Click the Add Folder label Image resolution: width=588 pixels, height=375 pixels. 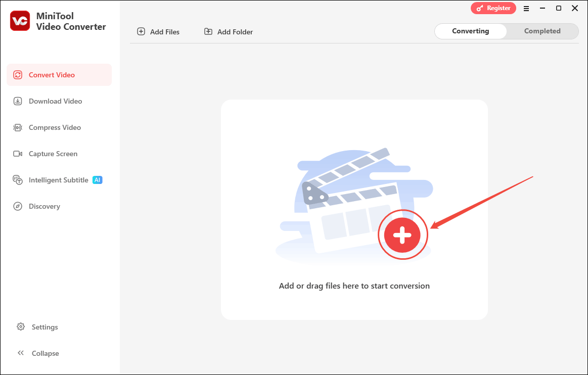pyautogui.click(x=235, y=31)
